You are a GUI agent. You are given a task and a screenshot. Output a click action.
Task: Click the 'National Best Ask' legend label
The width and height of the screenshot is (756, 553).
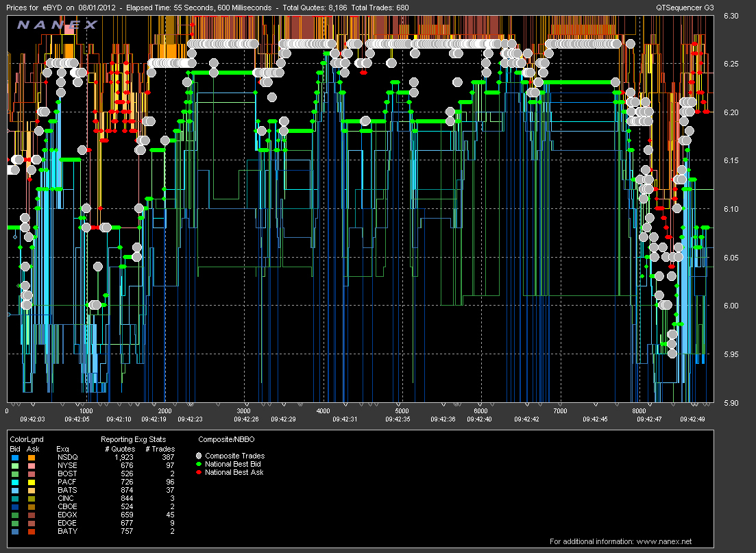(x=234, y=472)
